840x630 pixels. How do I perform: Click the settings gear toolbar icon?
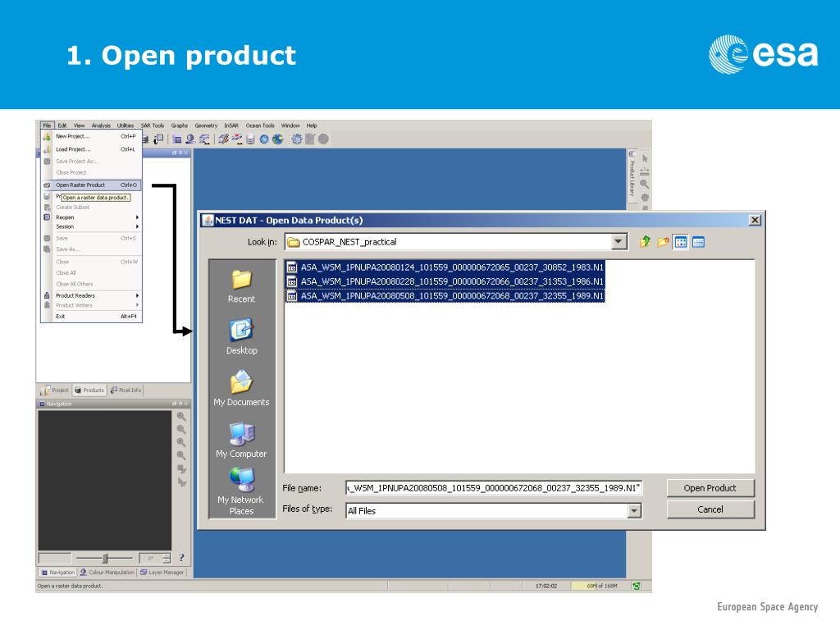pos(296,139)
